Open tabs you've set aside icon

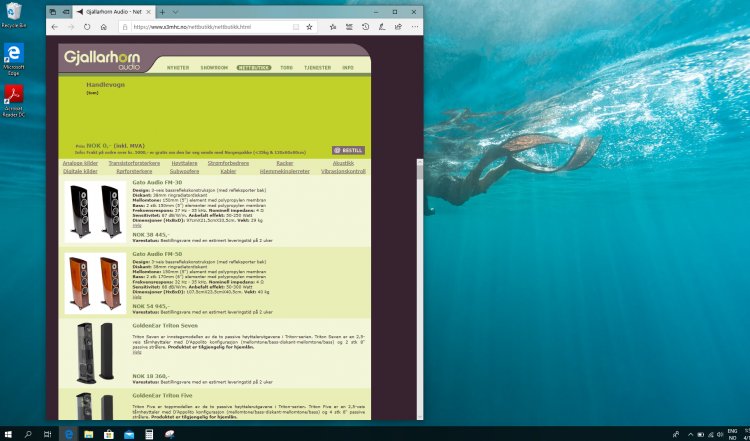pyautogui.click(x=53, y=12)
